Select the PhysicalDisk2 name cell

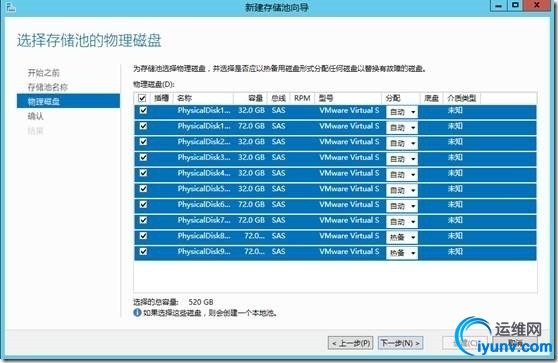(204, 142)
